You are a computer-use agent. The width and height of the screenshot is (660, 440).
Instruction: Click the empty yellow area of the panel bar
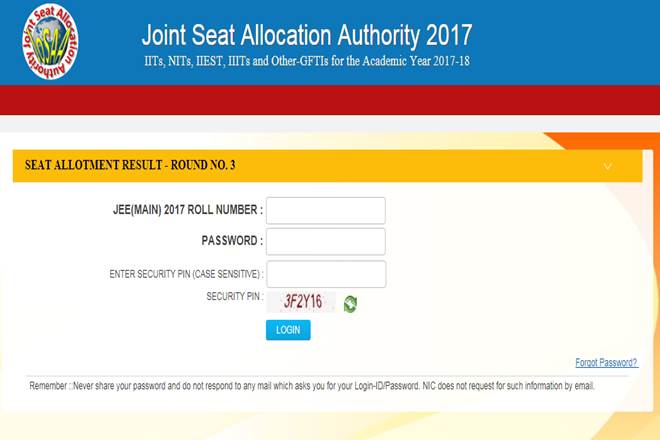coord(420,166)
